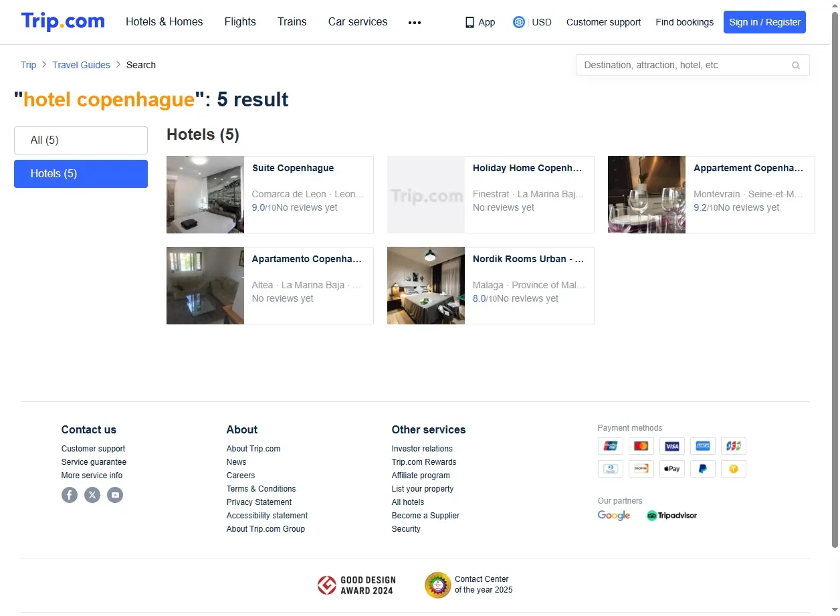Select the All (5) filter tab
The height and width of the screenshot is (616, 840).
[x=81, y=140]
